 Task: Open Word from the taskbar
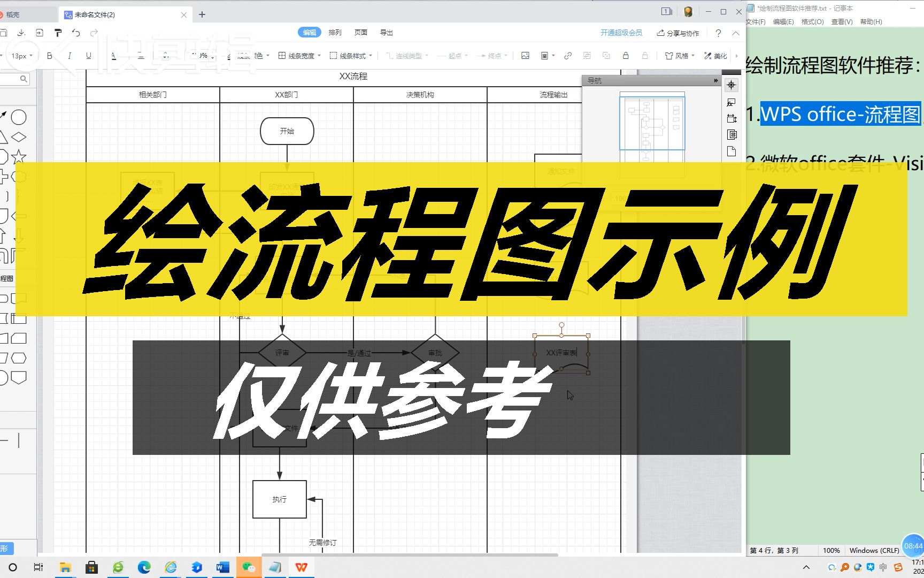tap(222, 567)
